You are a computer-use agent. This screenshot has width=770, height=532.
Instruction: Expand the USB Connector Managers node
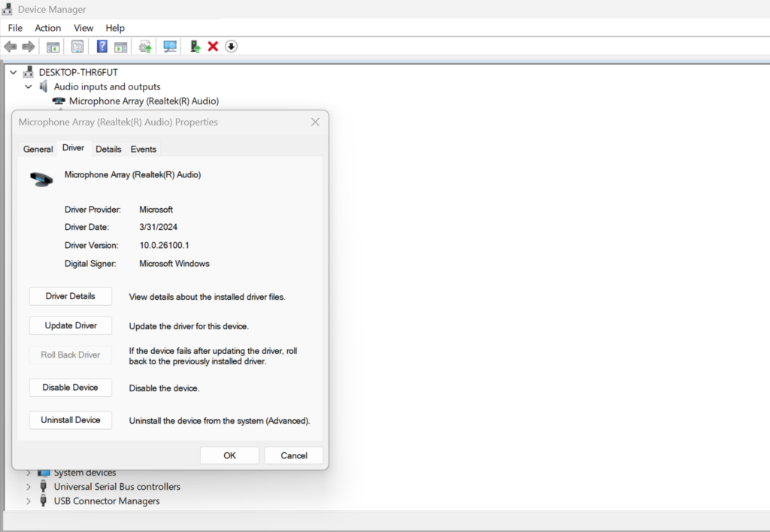click(29, 501)
